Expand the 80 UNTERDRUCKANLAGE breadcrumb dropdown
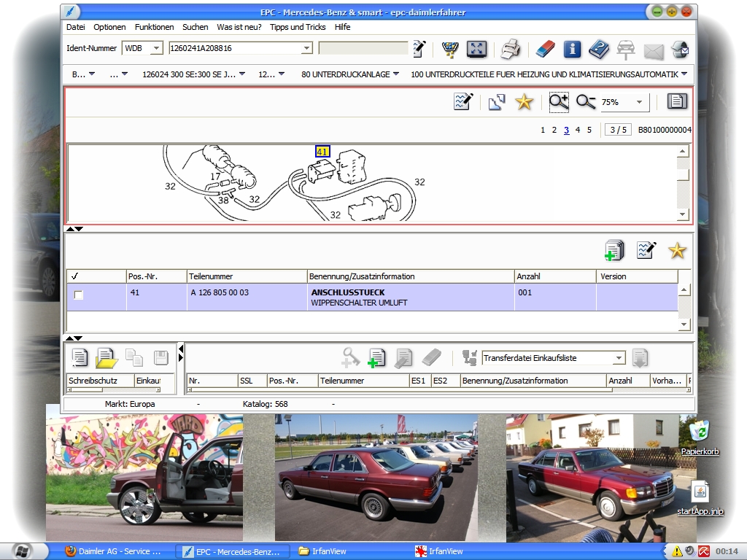This screenshot has width=747, height=560. point(396,74)
